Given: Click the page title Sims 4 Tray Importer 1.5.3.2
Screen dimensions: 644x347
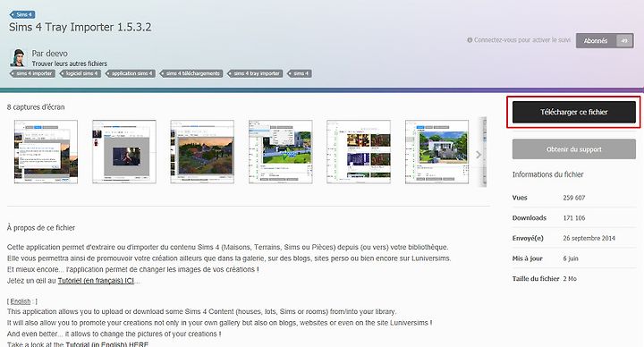Looking at the screenshot, I should click(80, 27).
